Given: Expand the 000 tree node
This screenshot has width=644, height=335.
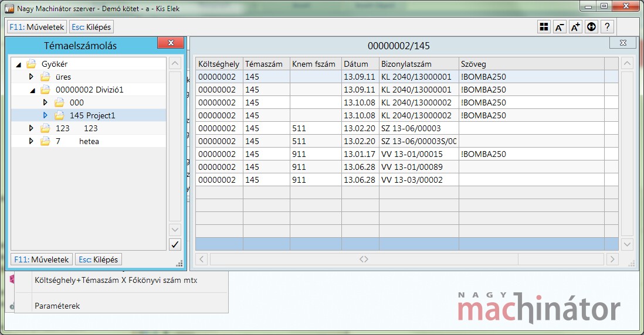Looking at the screenshot, I should tap(45, 102).
